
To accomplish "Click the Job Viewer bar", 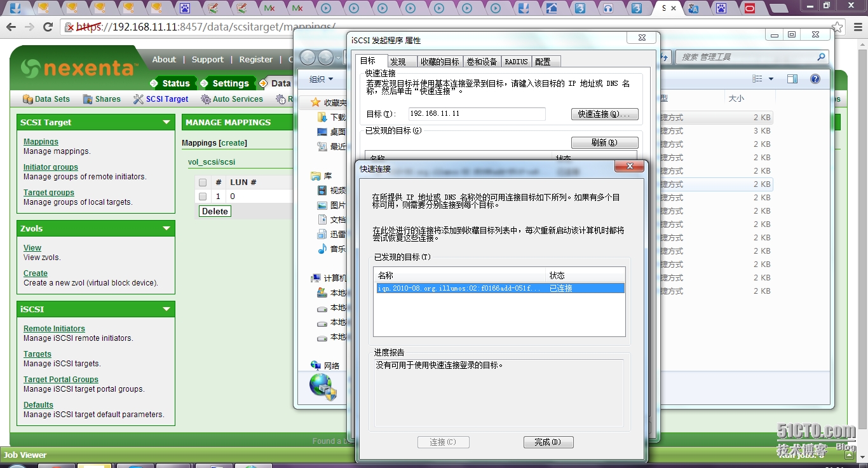I will pos(434,455).
